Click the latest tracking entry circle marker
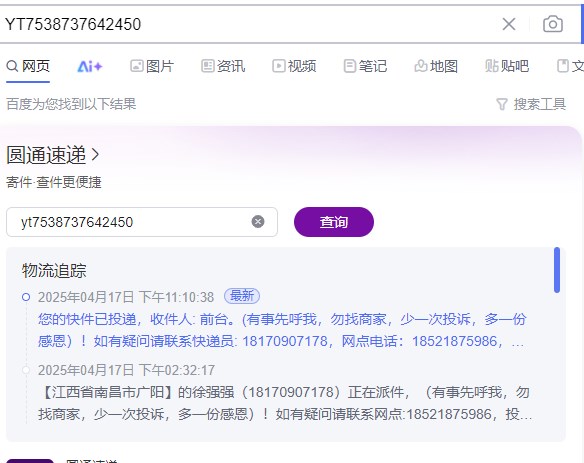The height and width of the screenshot is (463, 584). 26,297
